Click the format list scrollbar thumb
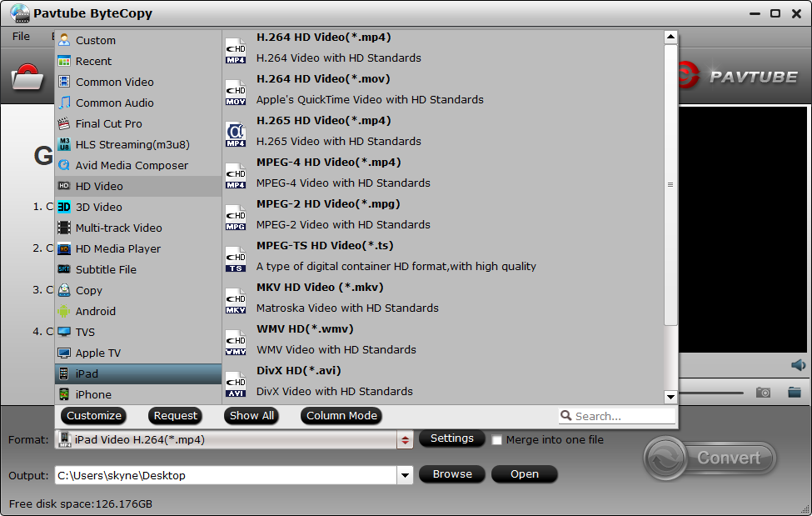 pyautogui.click(x=670, y=184)
